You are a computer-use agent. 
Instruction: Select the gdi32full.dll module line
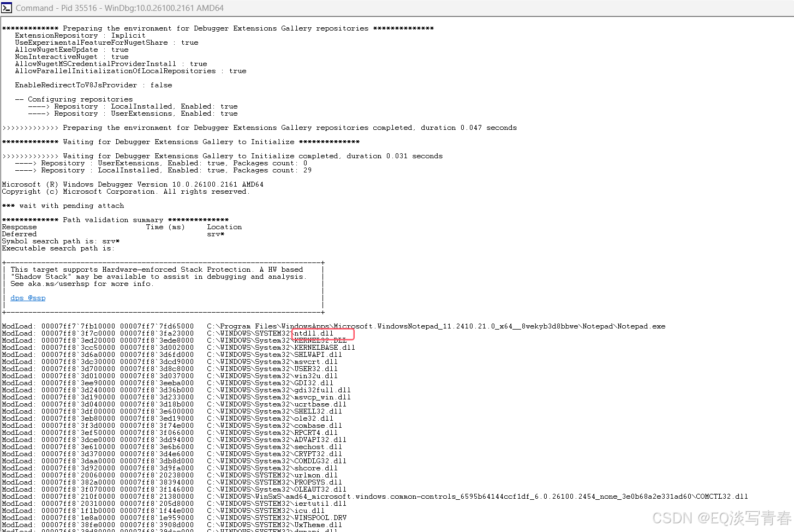click(176, 390)
